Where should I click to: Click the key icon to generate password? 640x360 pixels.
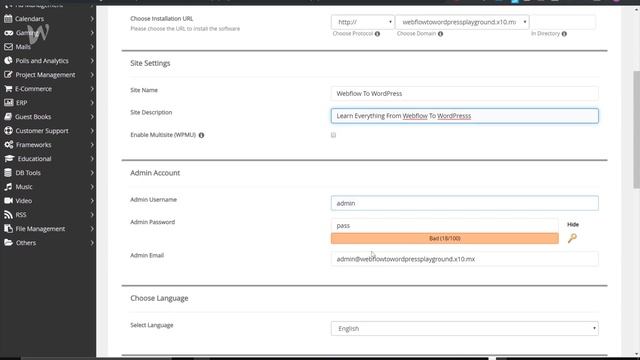coord(572,238)
